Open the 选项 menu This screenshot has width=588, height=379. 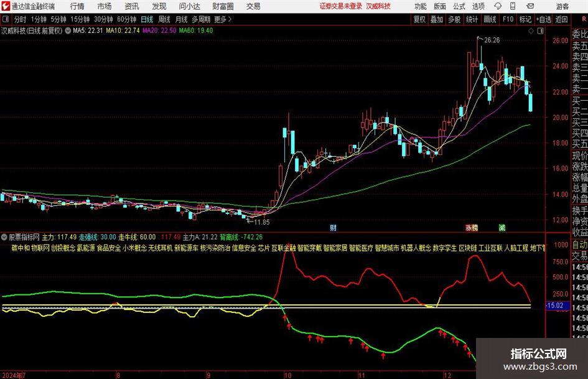478,6
